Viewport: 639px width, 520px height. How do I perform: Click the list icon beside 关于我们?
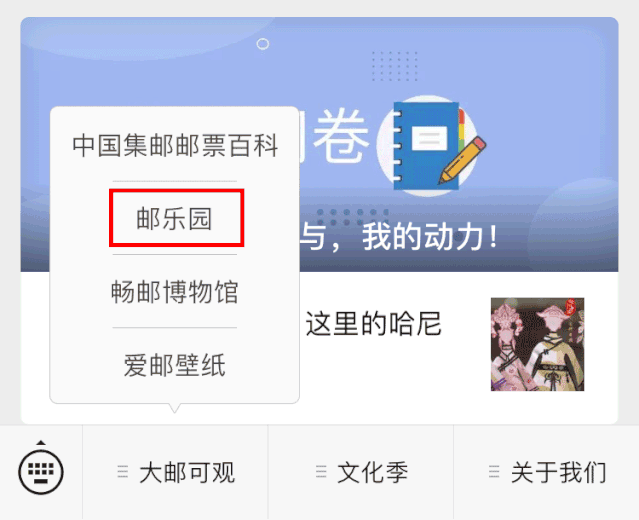494,472
